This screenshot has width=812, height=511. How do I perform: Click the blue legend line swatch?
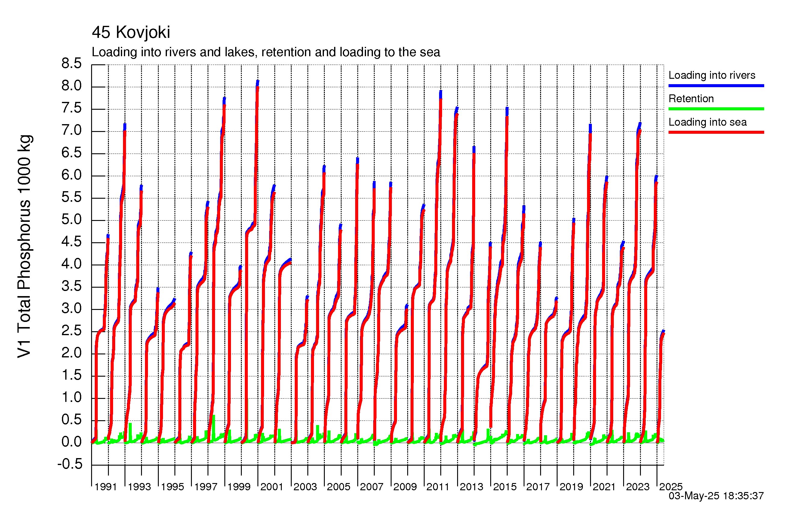point(716,86)
